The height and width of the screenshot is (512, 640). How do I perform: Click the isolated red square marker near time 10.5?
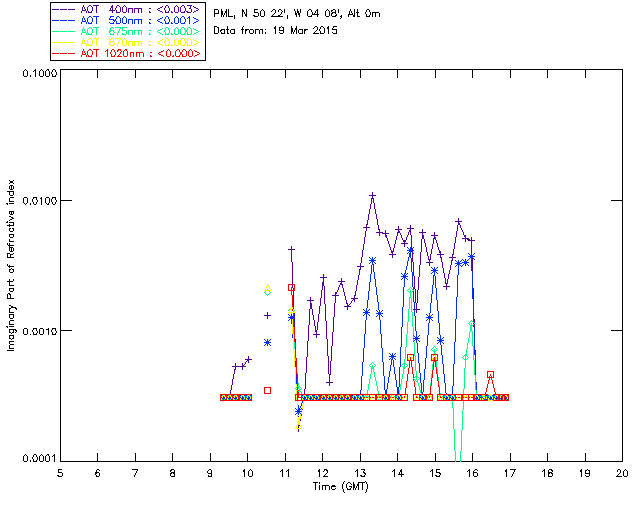click(267, 391)
